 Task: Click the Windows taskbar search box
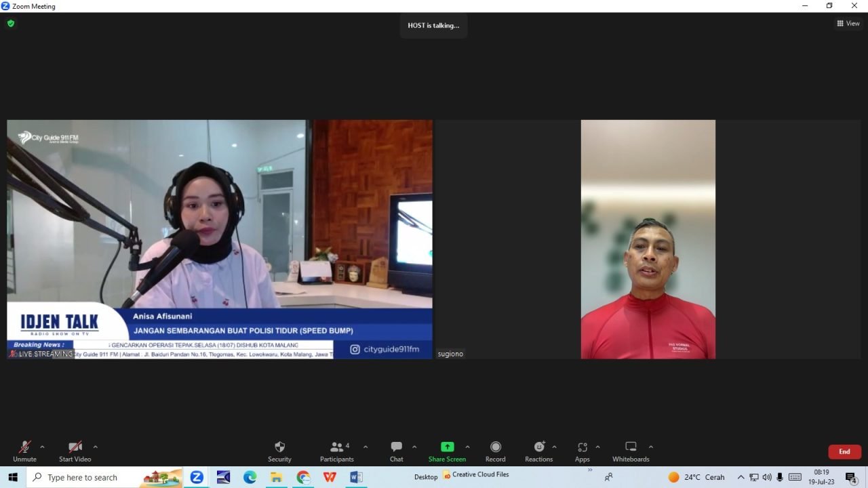click(105, 477)
